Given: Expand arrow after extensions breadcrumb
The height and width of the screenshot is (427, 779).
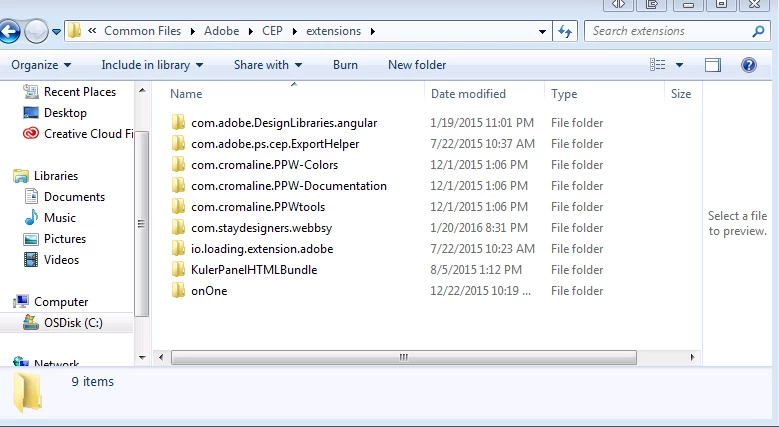Looking at the screenshot, I should click(x=373, y=31).
